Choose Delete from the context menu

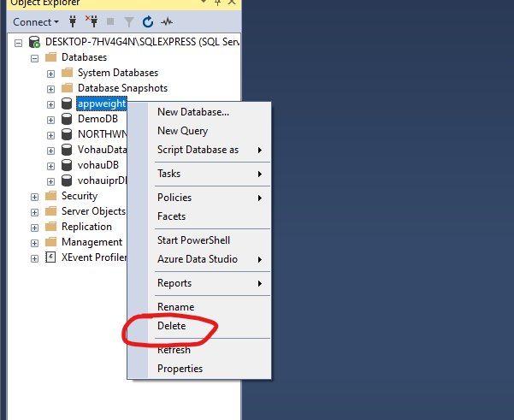pos(172,326)
